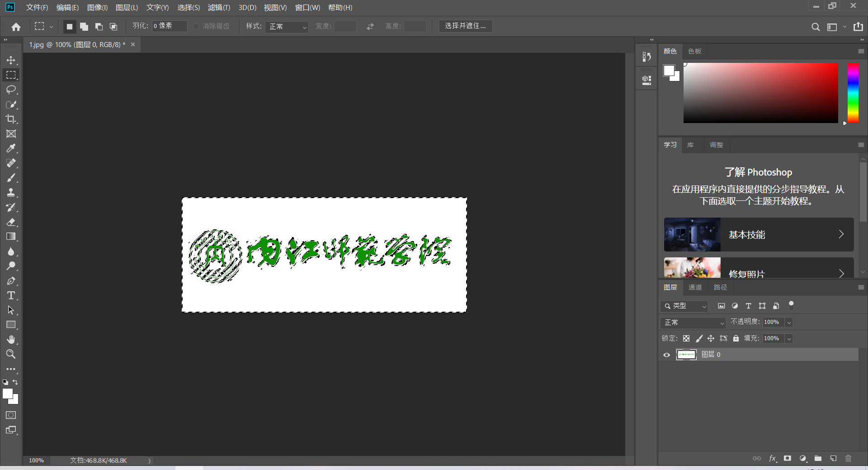Open the 基本技能 tutorial
The height and width of the screenshot is (470, 868).
pyautogui.click(x=759, y=234)
